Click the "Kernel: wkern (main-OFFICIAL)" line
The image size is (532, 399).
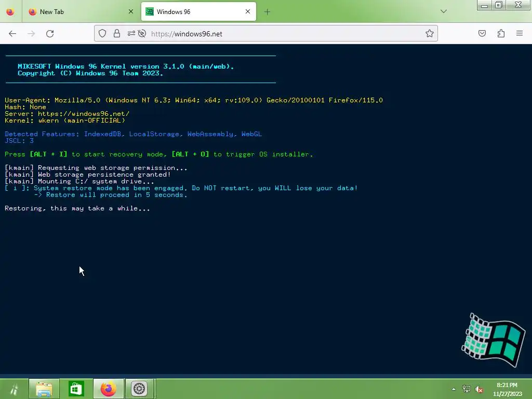tap(65, 121)
